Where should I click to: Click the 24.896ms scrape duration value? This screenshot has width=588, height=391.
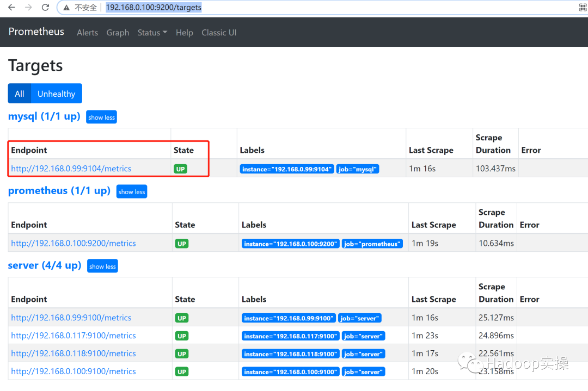(496, 336)
